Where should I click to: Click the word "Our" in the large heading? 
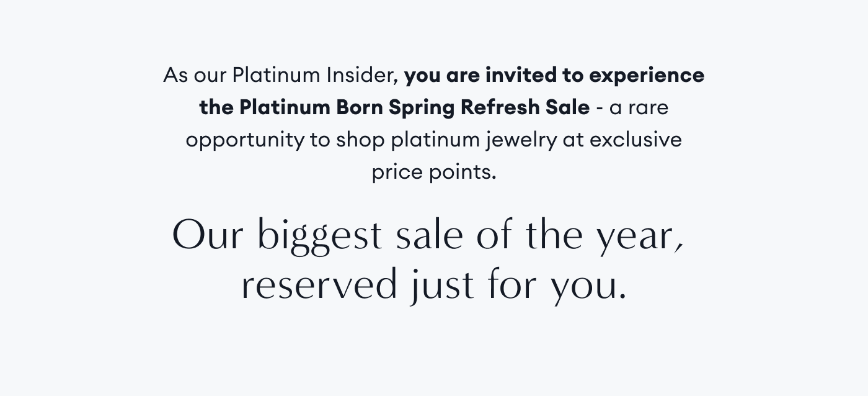(x=206, y=236)
